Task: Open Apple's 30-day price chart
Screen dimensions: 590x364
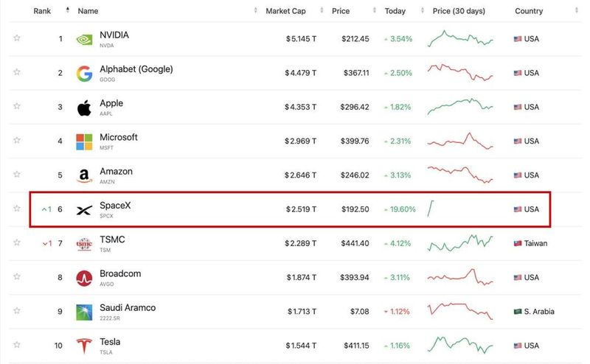Action: click(460, 106)
